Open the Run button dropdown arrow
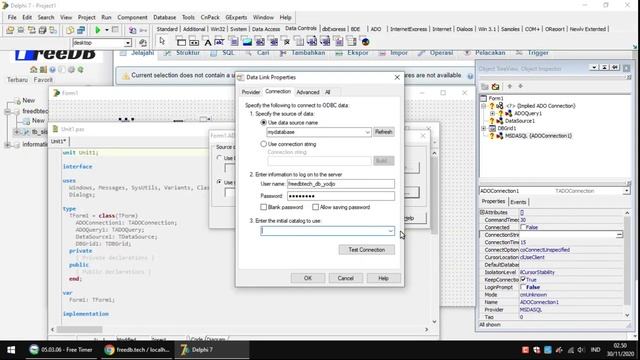This screenshot has height=360, width=640. pos(107,30)
